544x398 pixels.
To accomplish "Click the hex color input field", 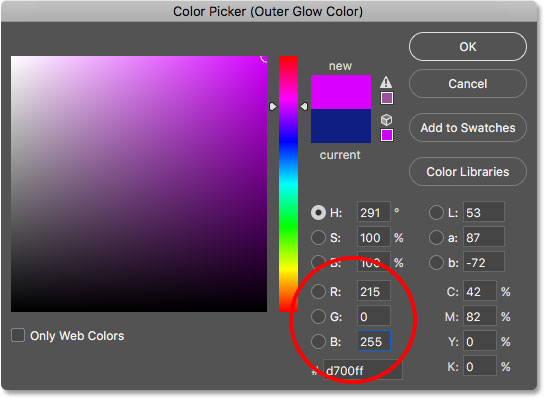I will coord(363,370).
